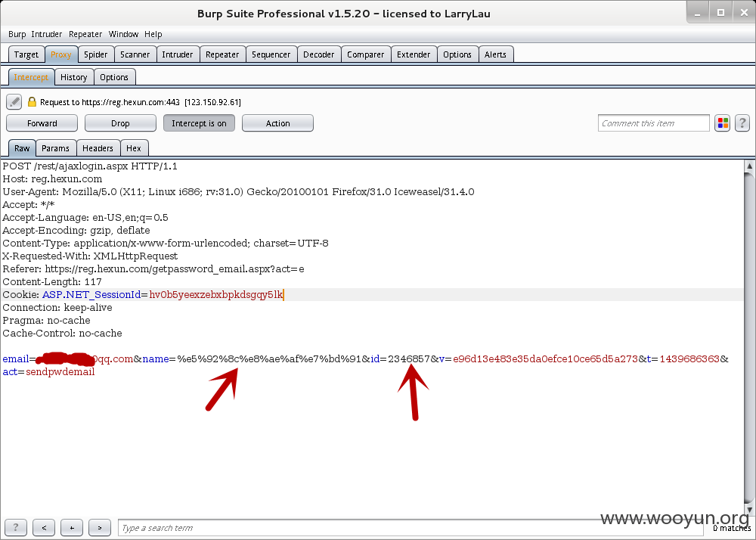Open the Intruder menu in menu bar

coord(47,34)
